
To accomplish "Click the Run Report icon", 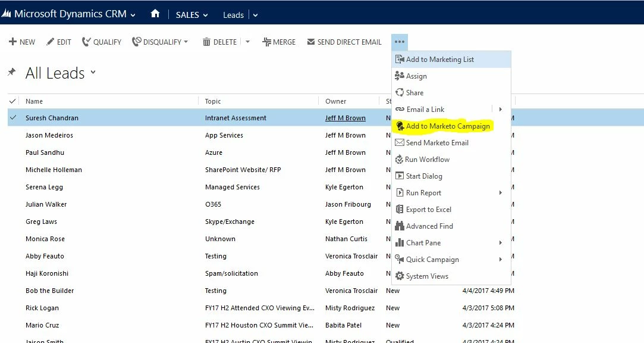I will [x=399, y=192].
